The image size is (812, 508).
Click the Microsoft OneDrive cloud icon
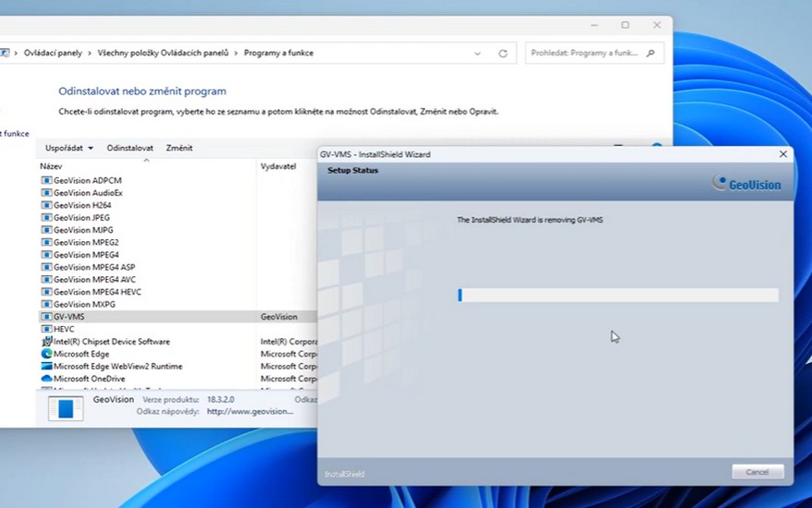tap(46, 379)
